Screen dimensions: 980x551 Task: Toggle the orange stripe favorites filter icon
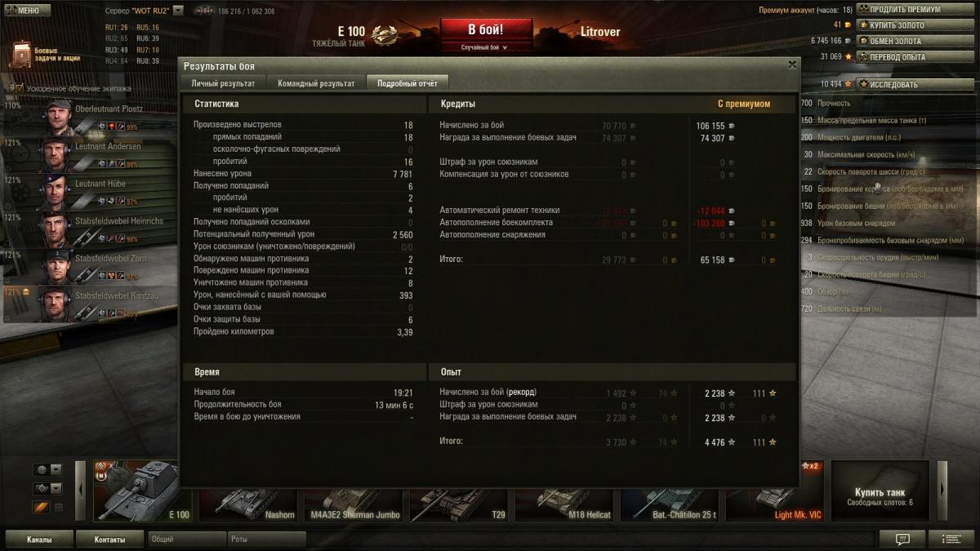pyautogui.click(x=42, y=508)
